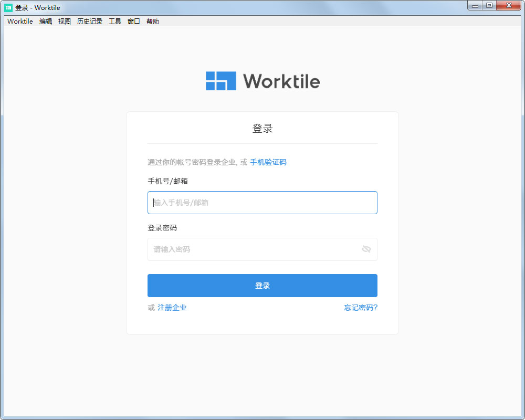Close the Worktile window
Image resolution: width=525 pixels, height=420 pixels.
pyautogui.click(x=509, y=6)
